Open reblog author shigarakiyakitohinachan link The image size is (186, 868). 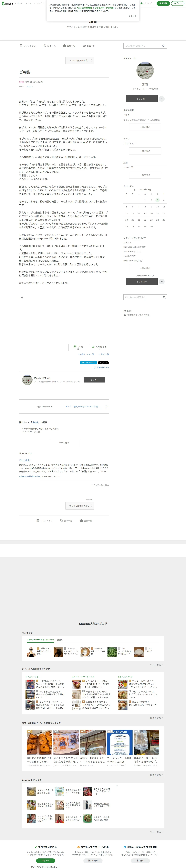30,476
